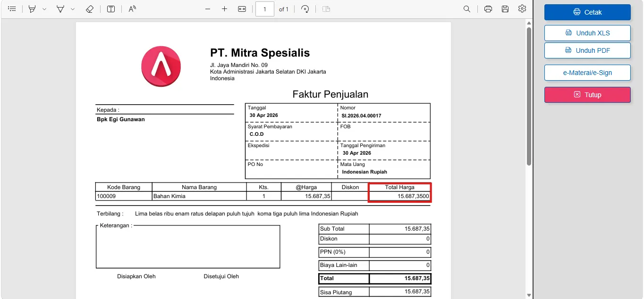Open the PDF search (magnifier) icon

pos(467,9)
